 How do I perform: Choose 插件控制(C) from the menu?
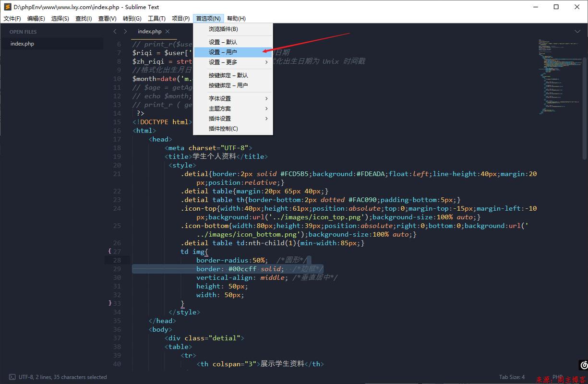(x=233, y=129)
